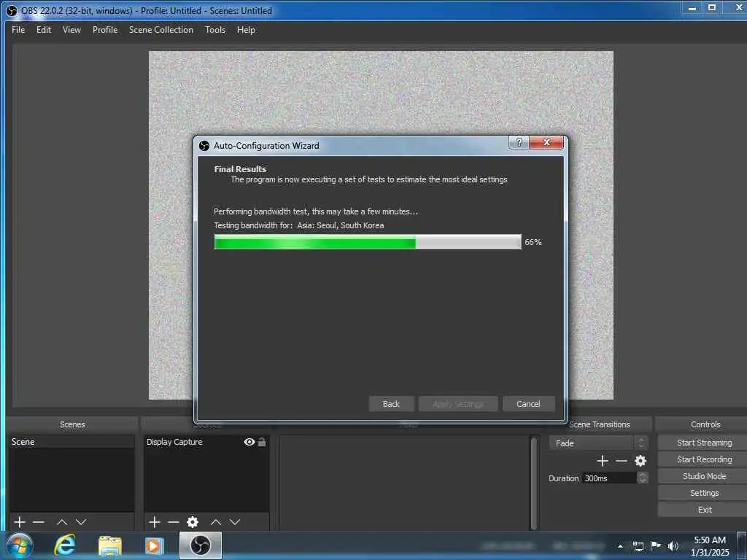Screen dimensions: 747x560
Task: Open the File menu
Action: tap(18, 29)
